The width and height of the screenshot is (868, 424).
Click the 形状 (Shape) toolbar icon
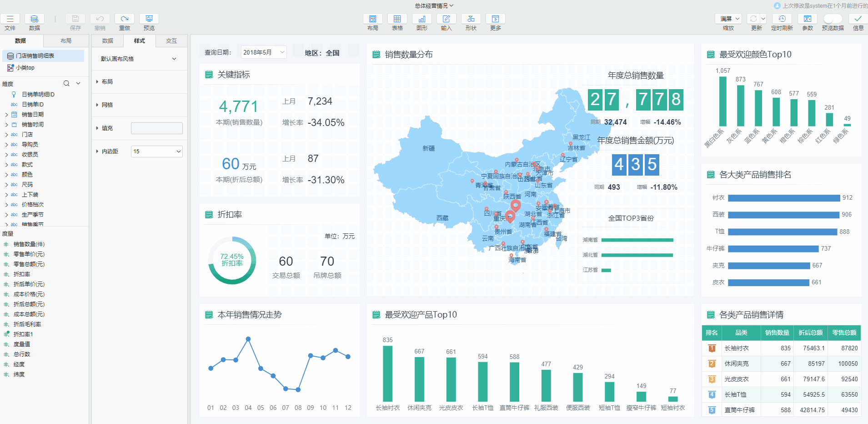point(471,19)
